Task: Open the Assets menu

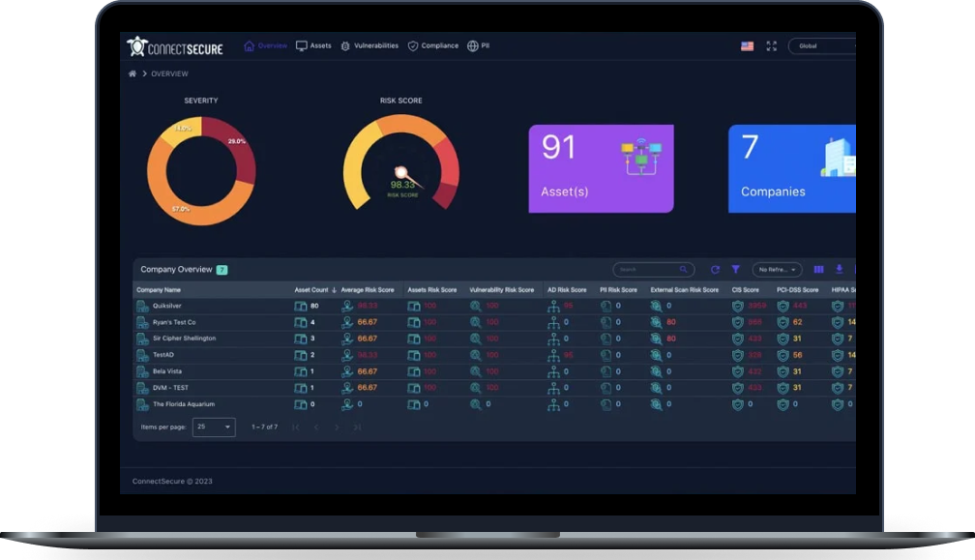Action: coord(313,46)
